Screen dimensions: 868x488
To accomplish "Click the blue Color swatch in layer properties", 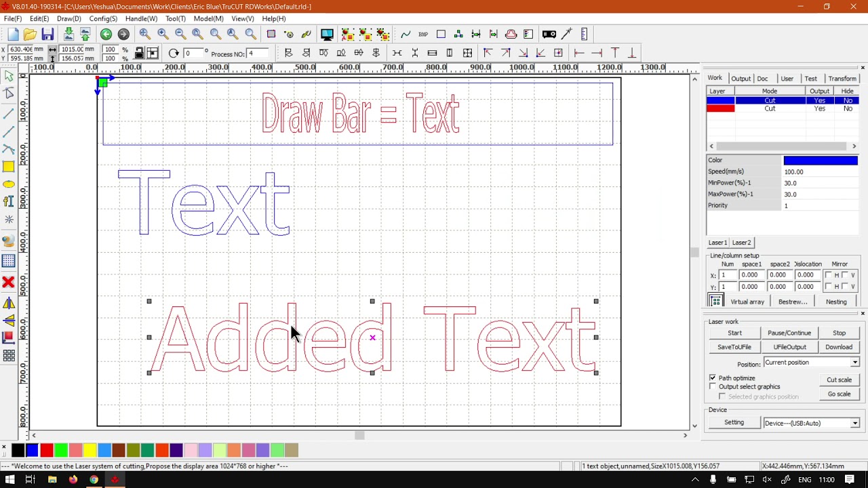I will coord(821,161).
